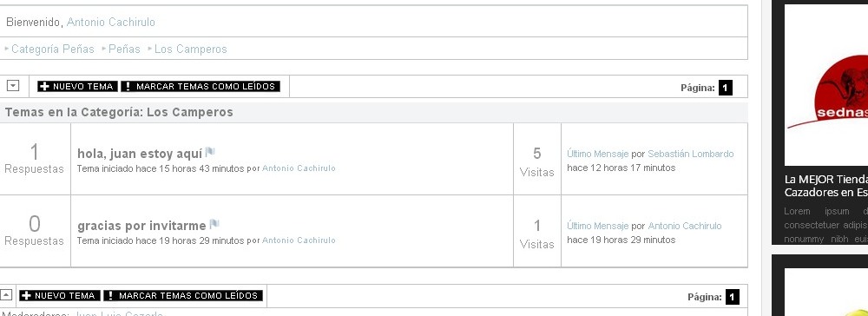This screenshot has height=316, width=868.
Task: Open 'Último Mensaje' of the second topic
Action: coord(597,226)
